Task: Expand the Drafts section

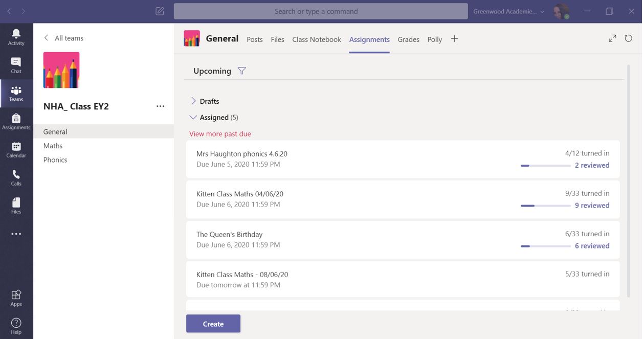Action: 193,101
